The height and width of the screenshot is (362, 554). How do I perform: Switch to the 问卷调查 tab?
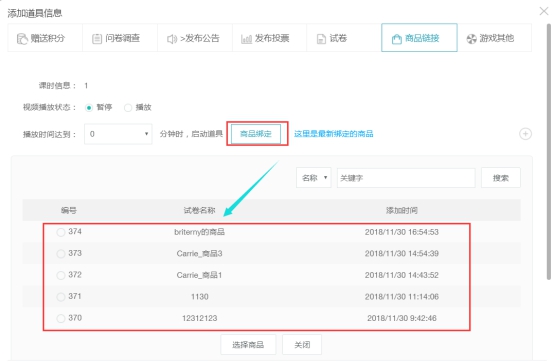(x=120, y=38)
